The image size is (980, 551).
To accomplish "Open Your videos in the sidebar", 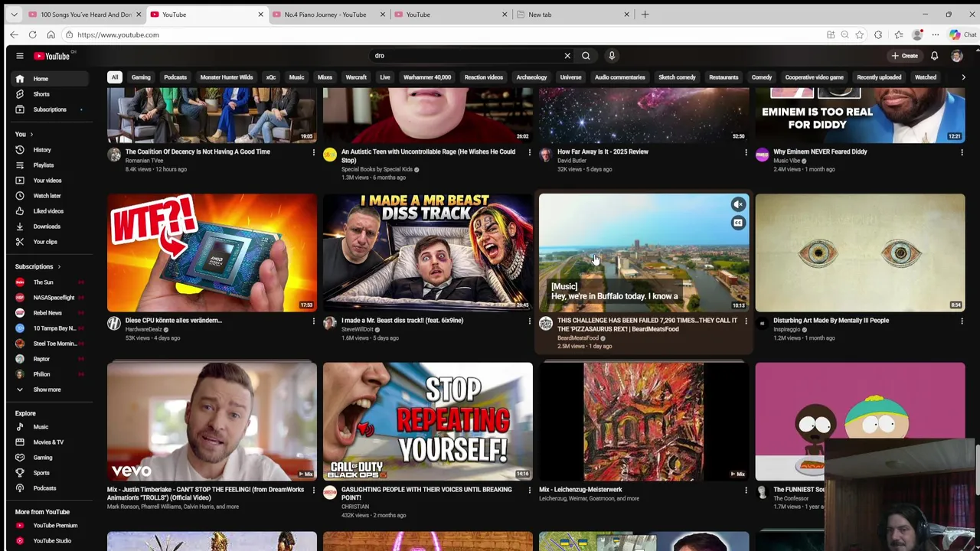I will (47, 181).
